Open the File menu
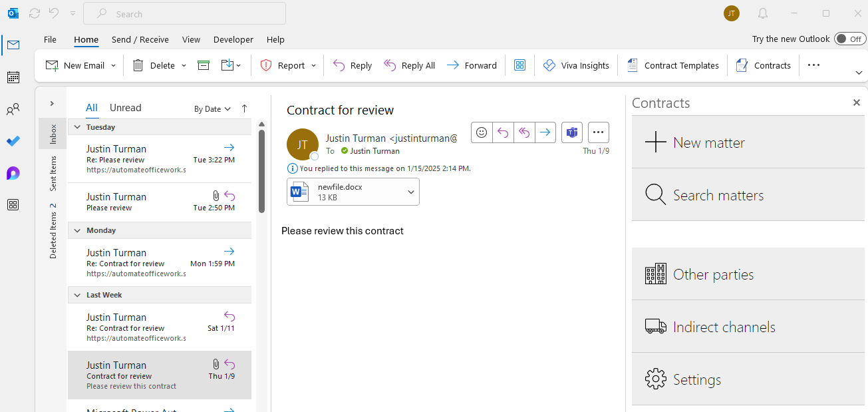This screenshot has height=412, width=868. pos(50,39)
